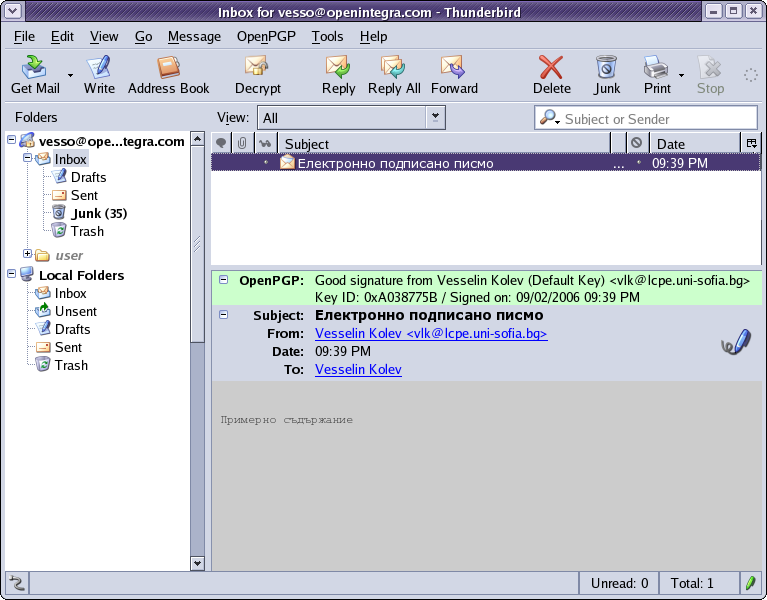Screen dimensions: 767x600
Task: Open the View menu
Action: pyautogui.click(x=104, y=37)
